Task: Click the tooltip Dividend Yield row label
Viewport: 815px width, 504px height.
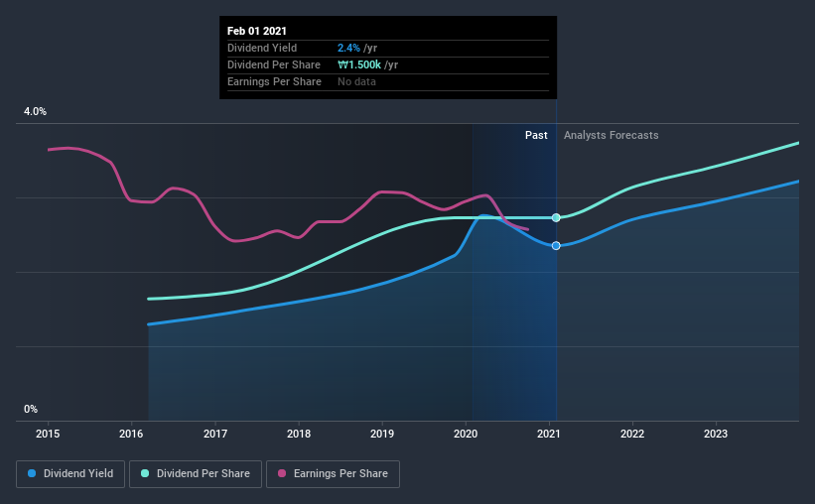Action: tap(262, 48)
